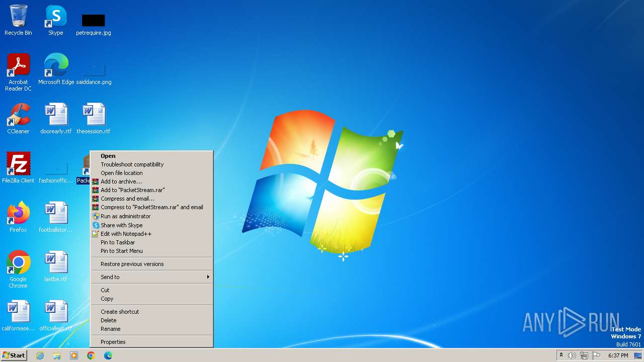Select the Firefox desktop shortcut

point(18,217)
